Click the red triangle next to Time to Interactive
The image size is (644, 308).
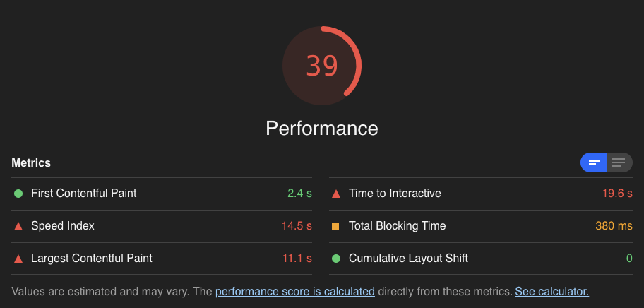(x=336, y=194)
